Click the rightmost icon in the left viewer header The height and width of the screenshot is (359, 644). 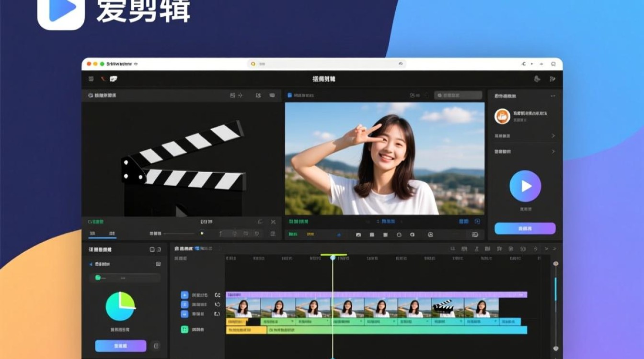point(272,95)
